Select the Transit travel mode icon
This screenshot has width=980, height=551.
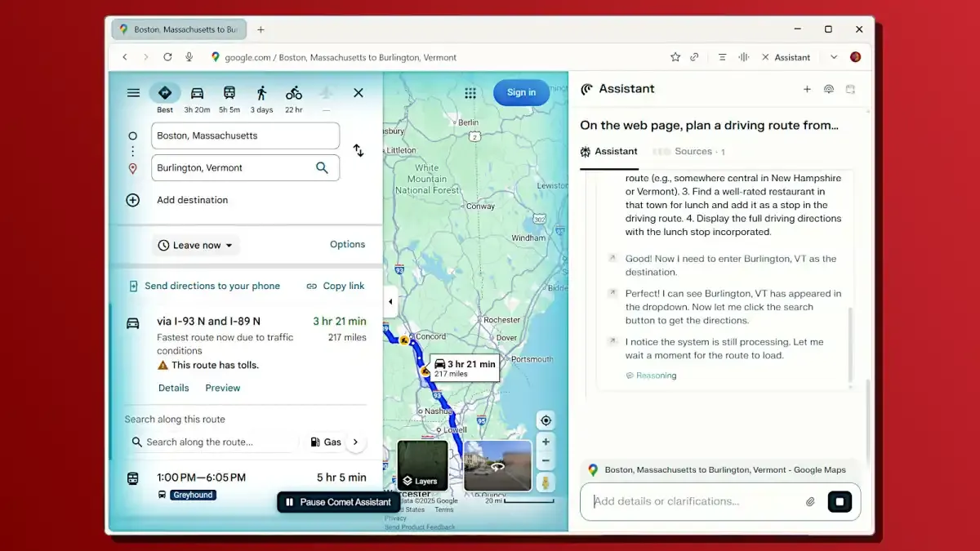pyautogui.click(x=229, y=93)
